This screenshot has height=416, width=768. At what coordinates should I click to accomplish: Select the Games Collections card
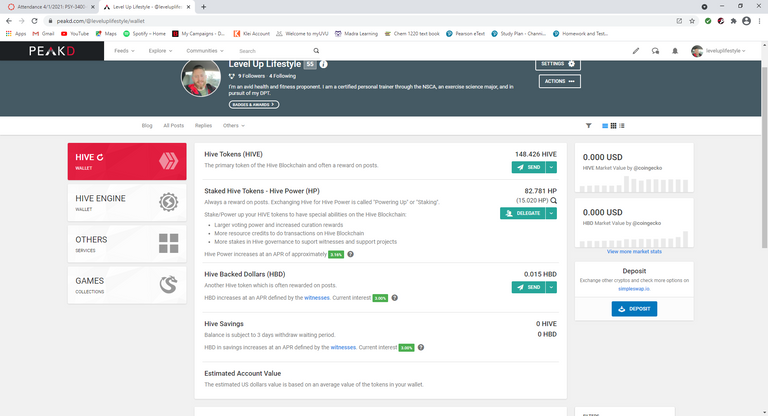coord(127,285)
